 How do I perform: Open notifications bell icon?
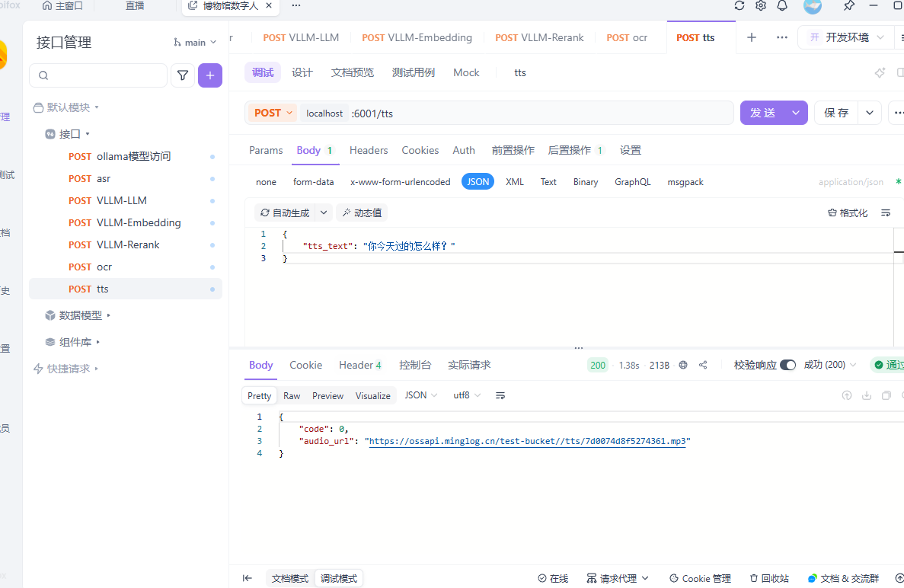[x=782, y=6]
